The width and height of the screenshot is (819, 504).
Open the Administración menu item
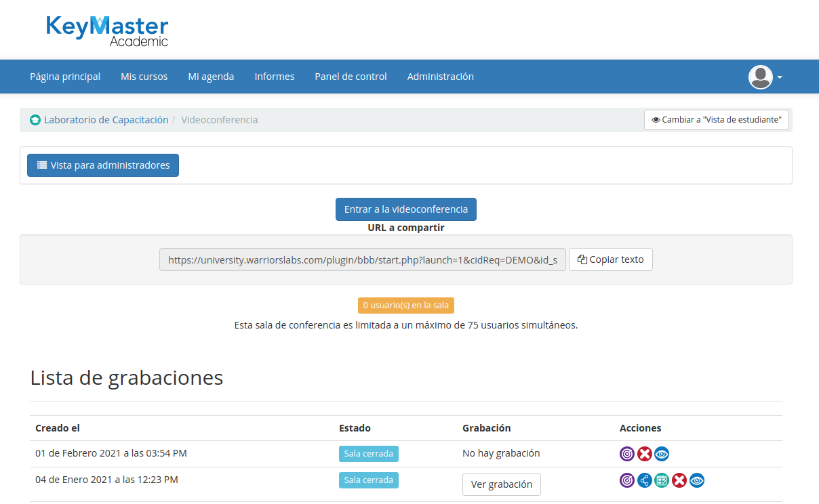point(440,77)
